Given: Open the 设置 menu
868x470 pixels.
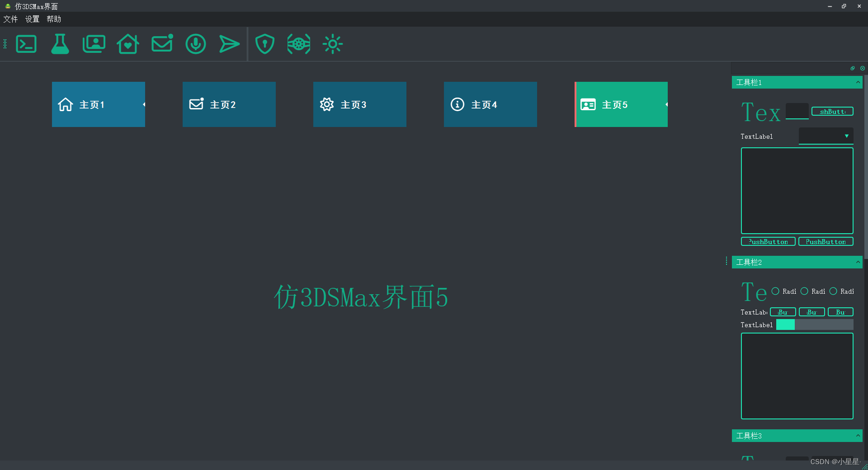Looking at the screenshot, I should 32,19.
